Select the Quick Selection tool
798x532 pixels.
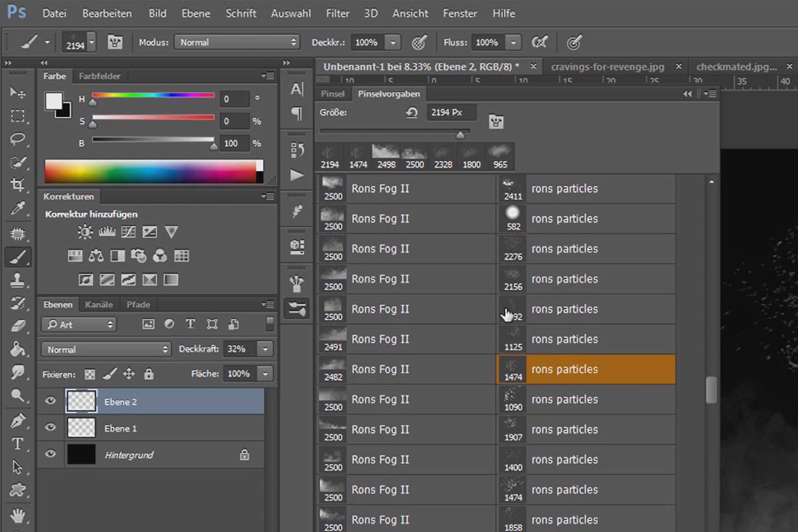pyautogui.click(x=18, y=163)
